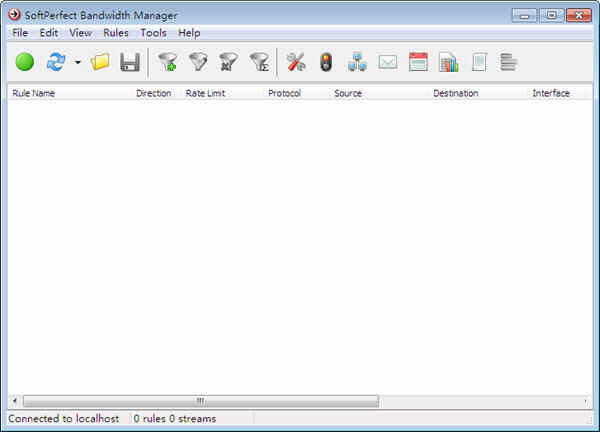The image size is (600, 432).
Task: Open the Tools menu
Action: coord(153,33)
